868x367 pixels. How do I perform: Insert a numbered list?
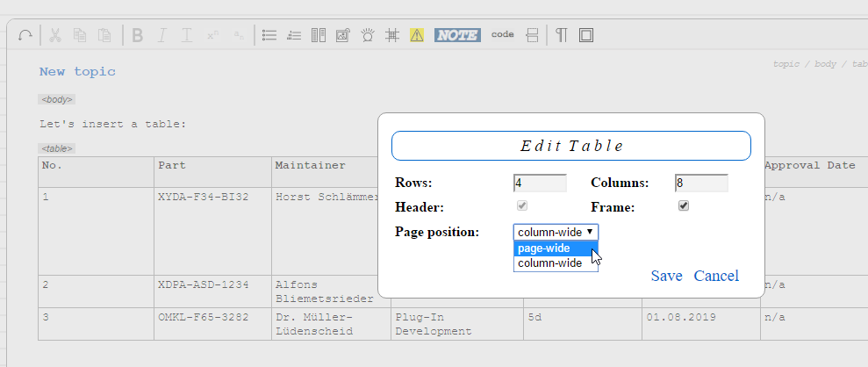click(294, 35)
